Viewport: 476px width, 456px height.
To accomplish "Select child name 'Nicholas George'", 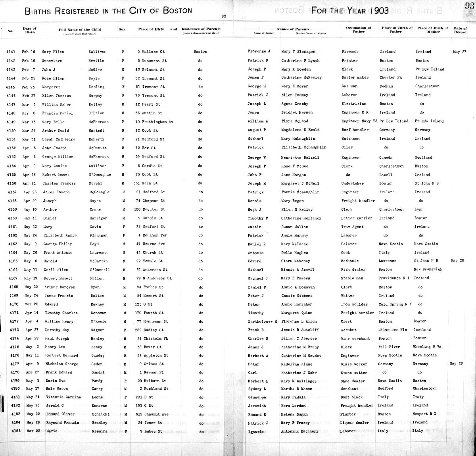I will point(61,364).
